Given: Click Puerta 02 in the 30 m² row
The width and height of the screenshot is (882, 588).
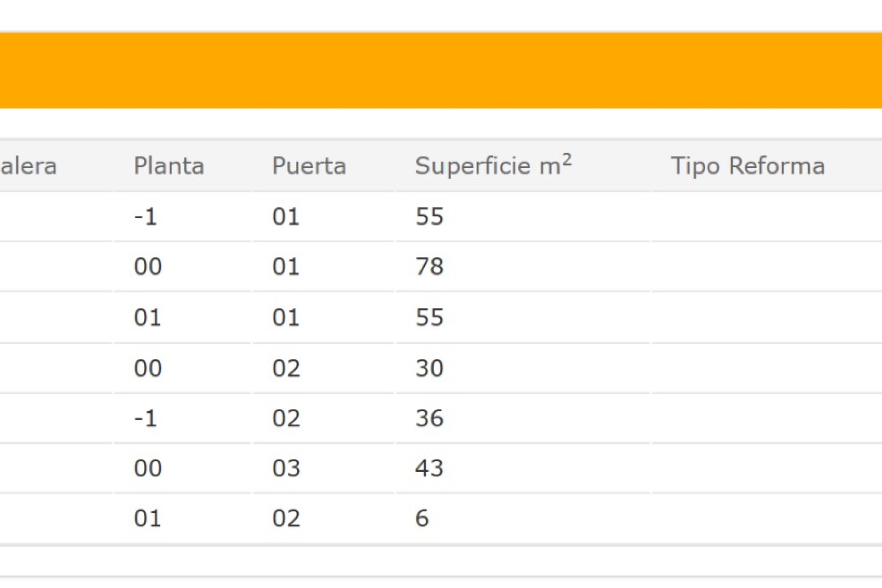Looking at the screenshot, I should pos(286,368).
